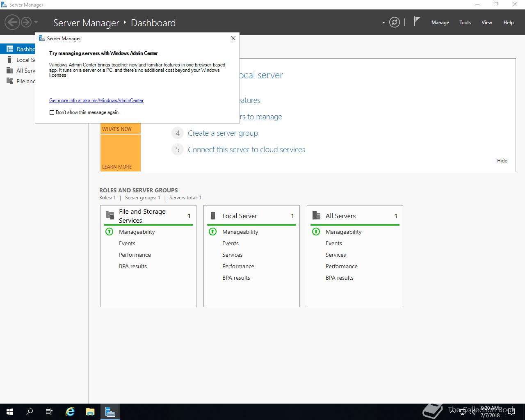Viewport: 525px width, 420px height.
Task: Click Connect this server to cloud services
Action: 247,150
